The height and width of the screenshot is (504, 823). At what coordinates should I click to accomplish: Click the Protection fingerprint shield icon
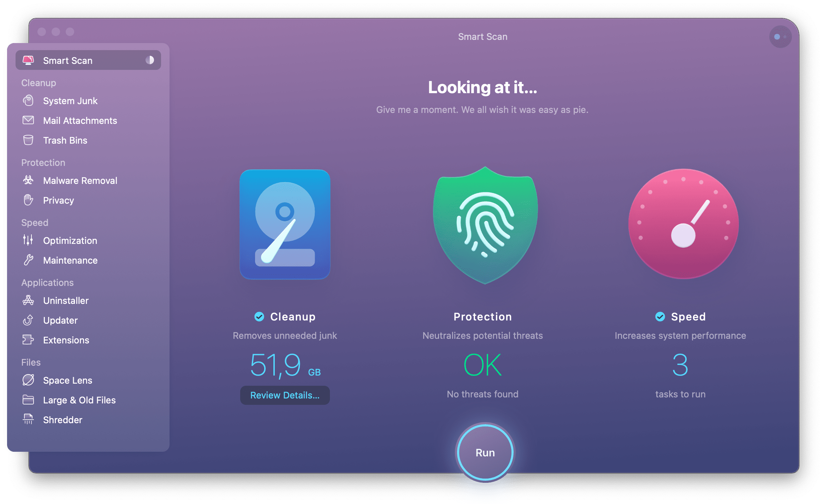483,230
